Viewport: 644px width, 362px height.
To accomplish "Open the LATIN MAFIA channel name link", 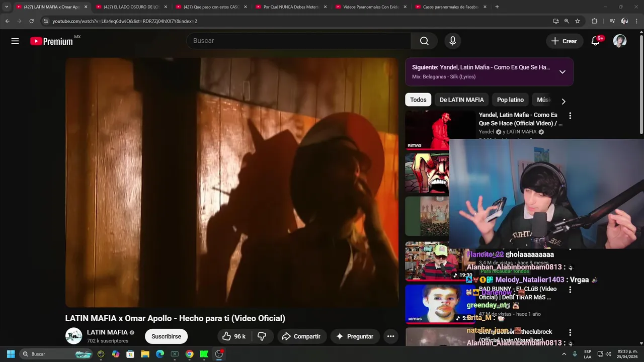I will [107, 332].
